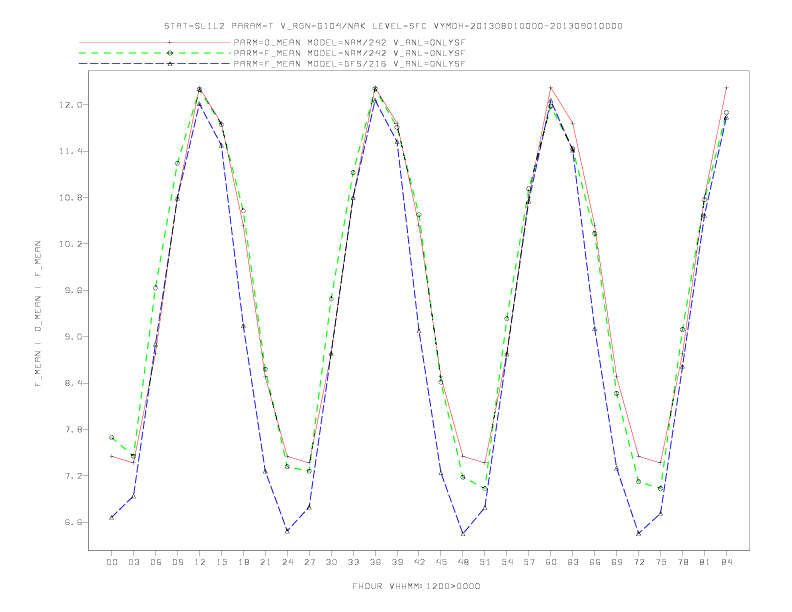Click the 21 forecast hour tick label
This screenshot has width=792, height=612.
coord(265,562)
